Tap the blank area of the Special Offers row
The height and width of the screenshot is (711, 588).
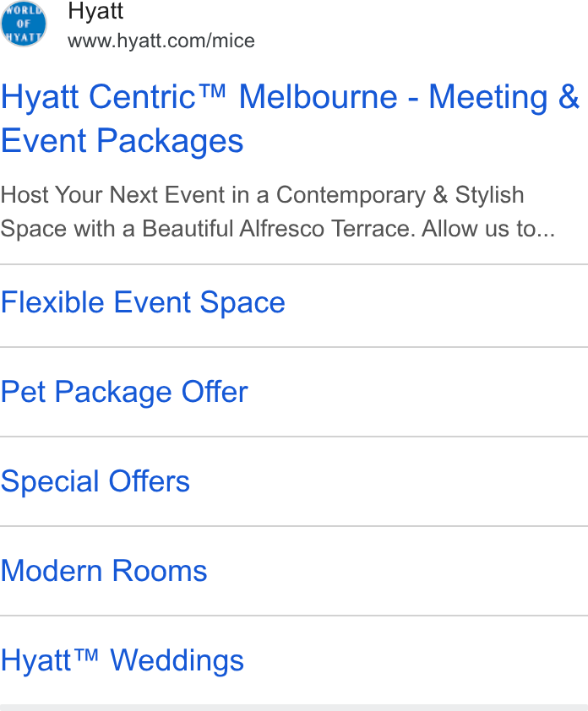[x=389, y=481]
